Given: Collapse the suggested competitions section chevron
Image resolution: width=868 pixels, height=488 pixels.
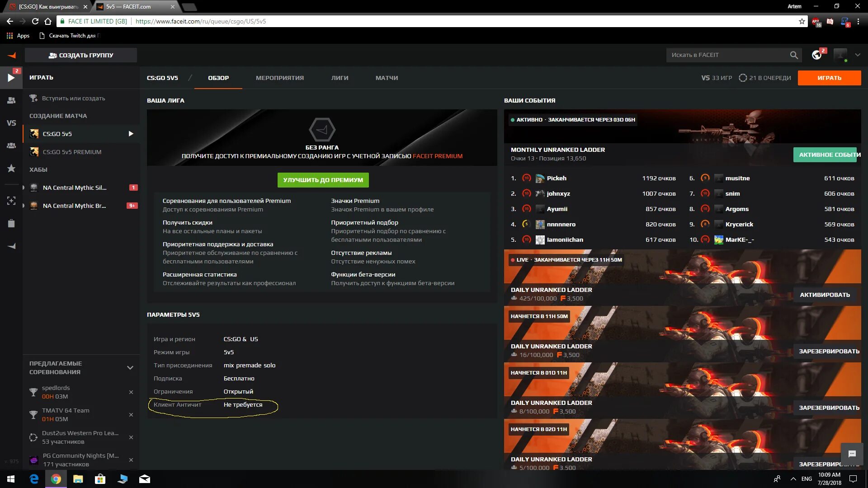Looking at the screenshot, I should [130, 367].
